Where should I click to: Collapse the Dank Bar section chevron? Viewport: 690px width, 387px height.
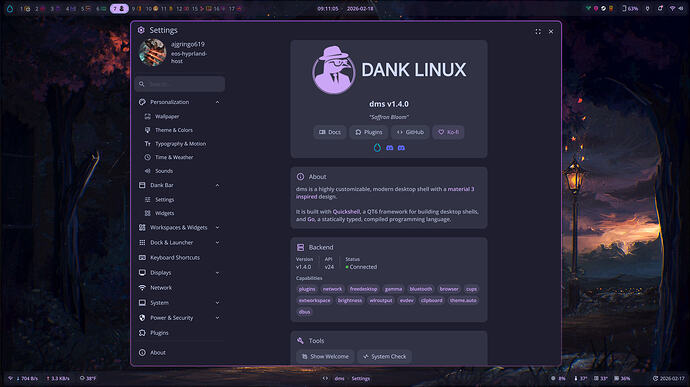tap(217, 185)
